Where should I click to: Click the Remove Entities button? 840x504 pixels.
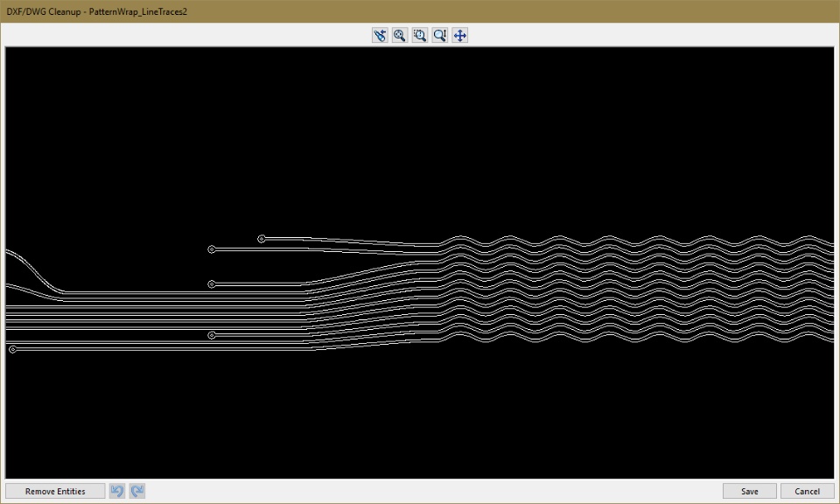(x=55, y=491)
